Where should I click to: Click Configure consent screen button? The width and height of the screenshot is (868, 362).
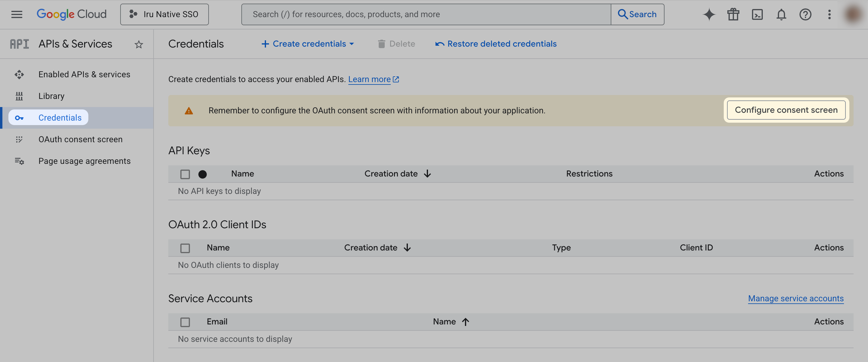pyautogui.click(x=786, y=110)
